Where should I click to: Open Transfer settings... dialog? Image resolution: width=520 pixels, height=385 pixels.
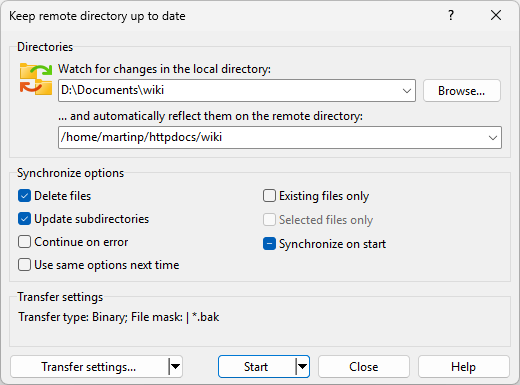point(89,367)
